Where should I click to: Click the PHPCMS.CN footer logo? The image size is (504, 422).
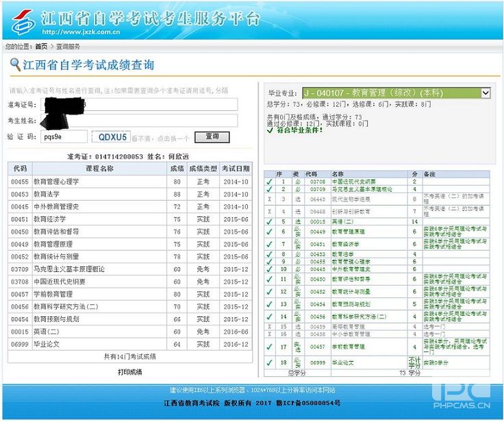tap(462, 397)
